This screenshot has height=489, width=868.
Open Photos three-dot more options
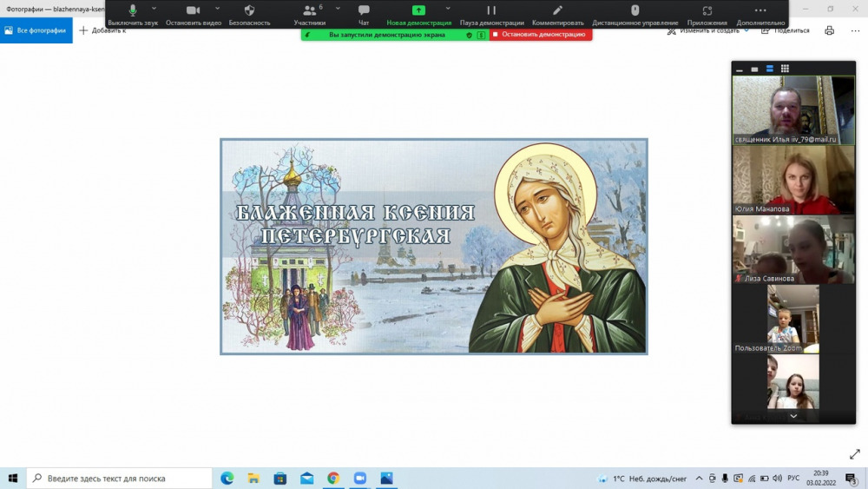point(855,30)
